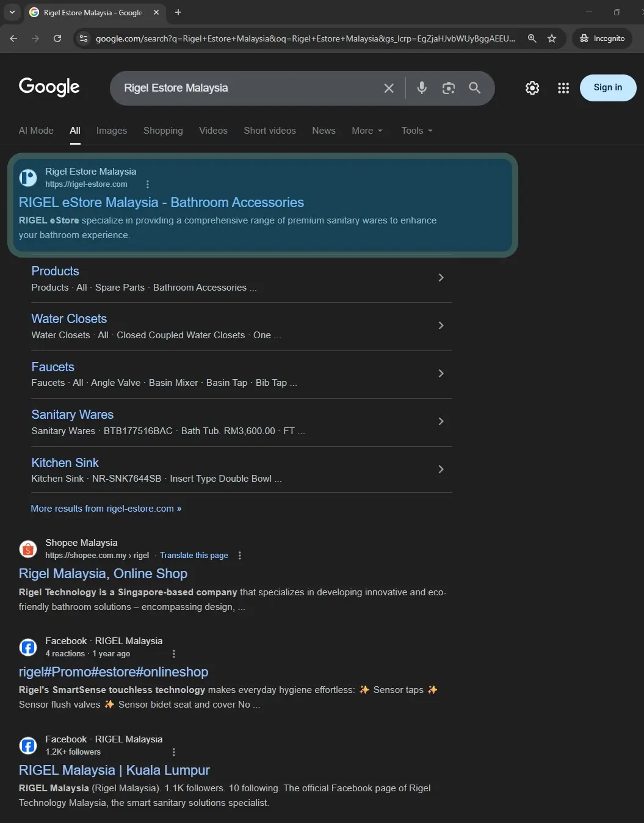Open the Kitchen Sink sitelink
644x823 pixels.
tap(65, 463)
